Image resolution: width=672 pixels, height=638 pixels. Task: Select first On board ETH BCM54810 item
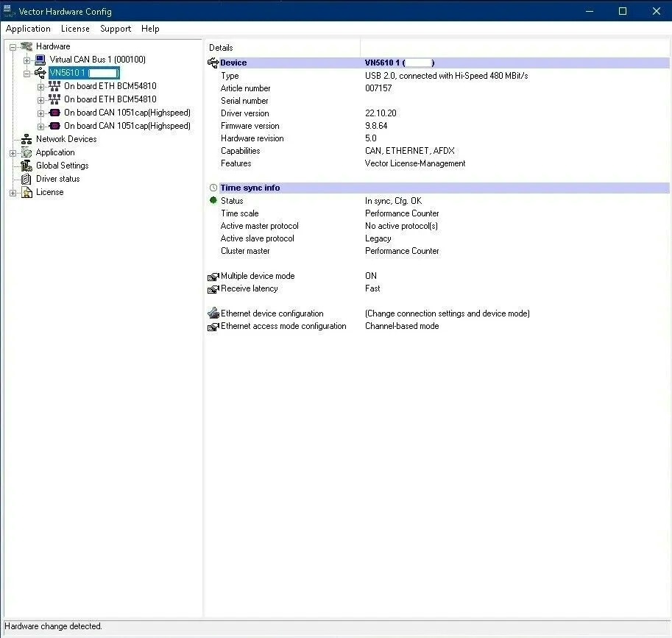tap(110, 86)
